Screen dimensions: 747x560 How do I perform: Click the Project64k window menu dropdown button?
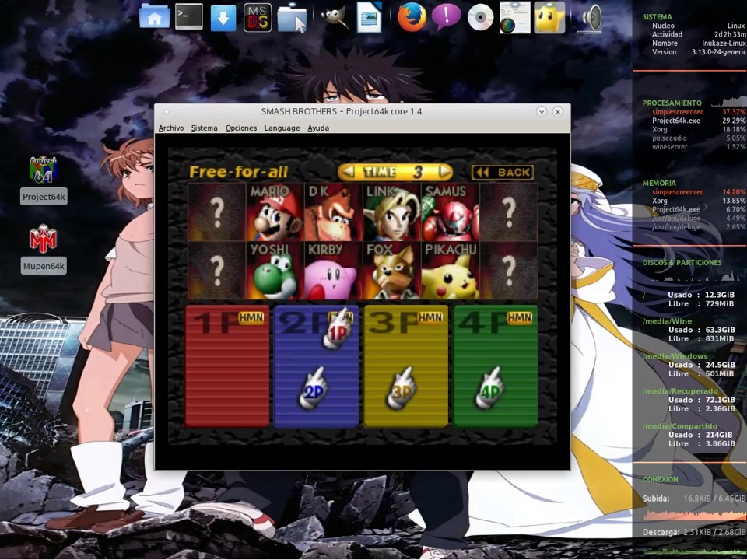[x=542, y=112]
